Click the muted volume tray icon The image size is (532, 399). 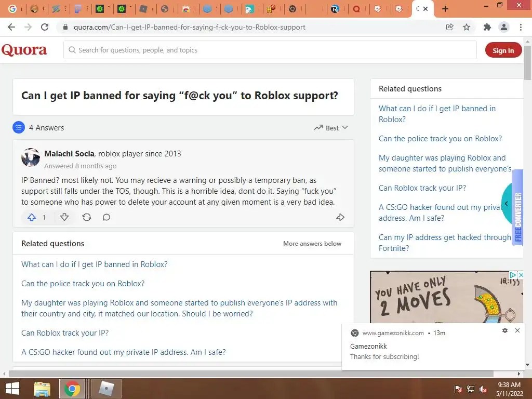483,389
